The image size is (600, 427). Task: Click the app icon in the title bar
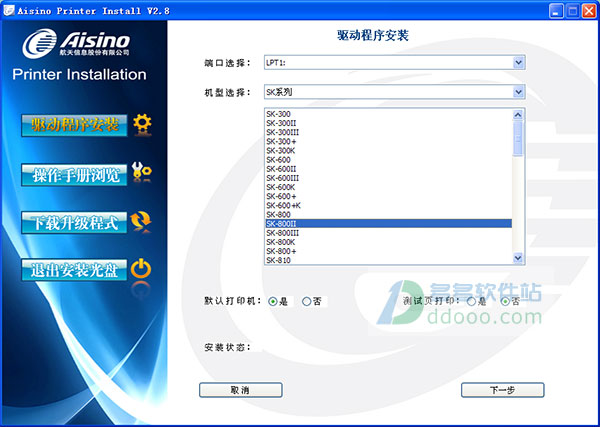[x=8, y=10]
